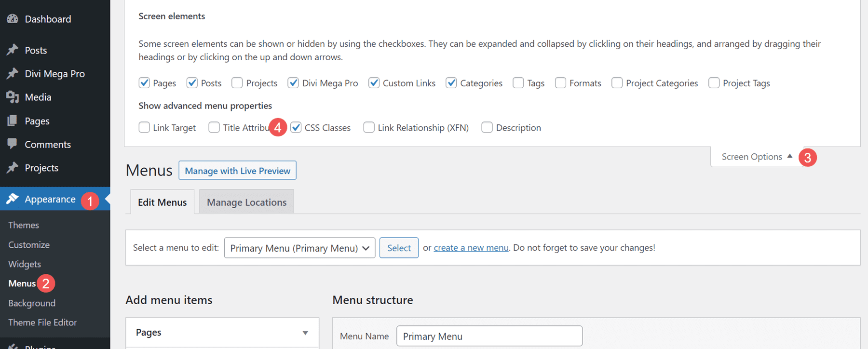This screenshot has height=349, width=868.
Task: Switch to the Manage Locations tab
Action: coord(246,202)
